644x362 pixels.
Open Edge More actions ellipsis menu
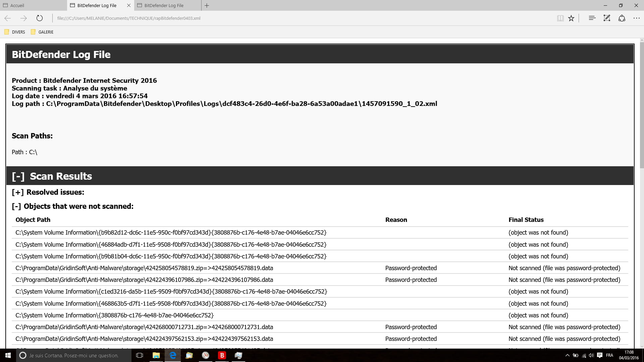coord(636,18)
